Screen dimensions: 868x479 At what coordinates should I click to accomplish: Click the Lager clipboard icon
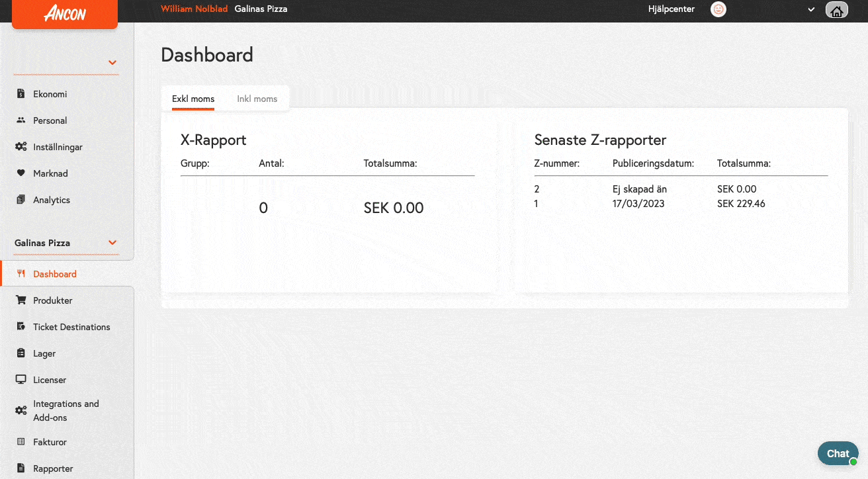pyautogui.click(x=21, y=353)
